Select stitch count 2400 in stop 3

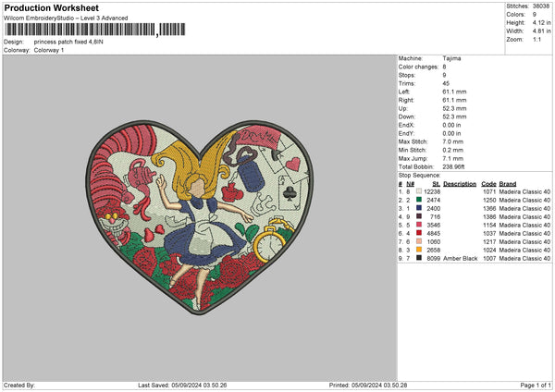coord(434,208)
